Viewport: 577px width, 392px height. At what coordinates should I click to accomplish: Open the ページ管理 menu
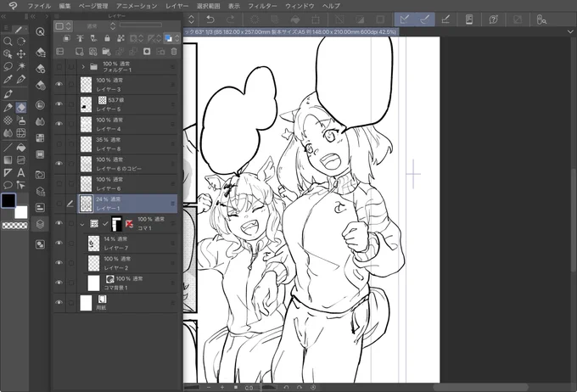93,6
